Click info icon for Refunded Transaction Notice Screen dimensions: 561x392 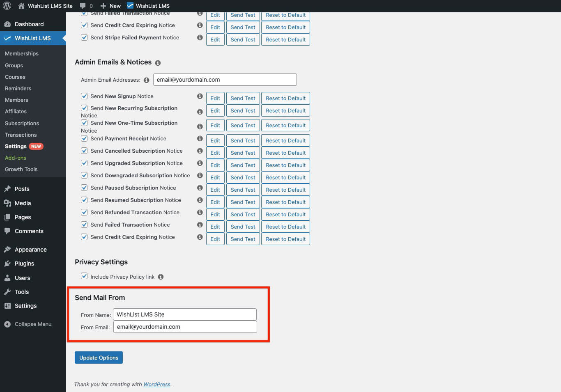(200, 213)
